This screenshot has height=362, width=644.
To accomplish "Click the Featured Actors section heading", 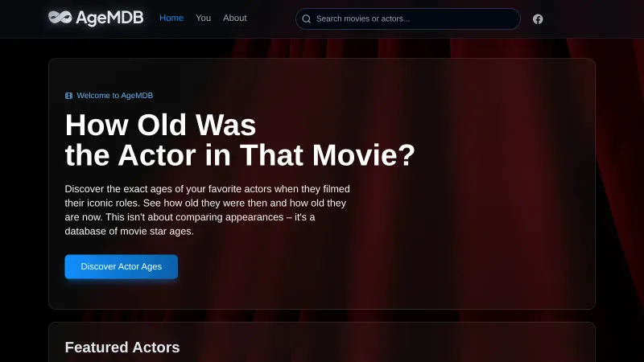I will coord(122,348).
